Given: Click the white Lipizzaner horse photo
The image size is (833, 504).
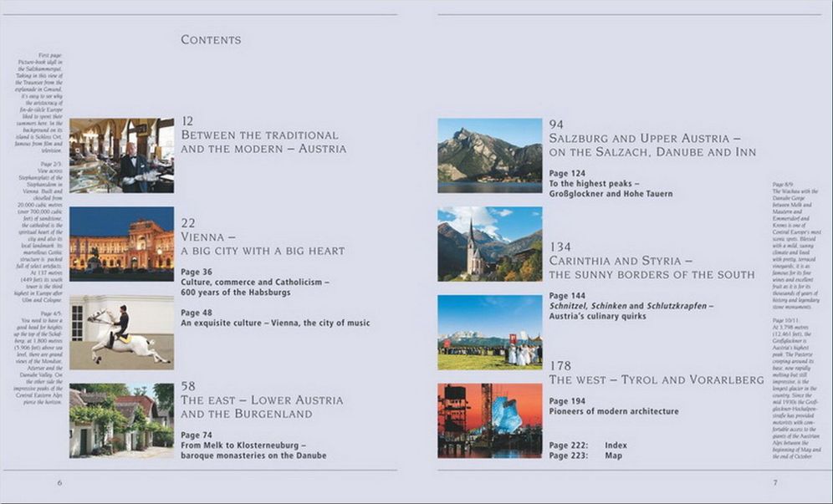Looking at the screenshot, I should 121,333.
